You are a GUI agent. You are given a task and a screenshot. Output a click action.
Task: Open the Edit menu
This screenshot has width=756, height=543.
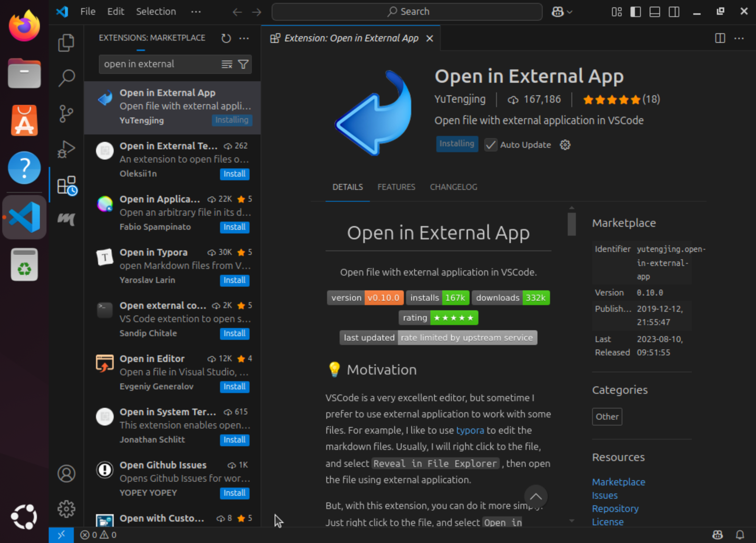click(116, 12)
